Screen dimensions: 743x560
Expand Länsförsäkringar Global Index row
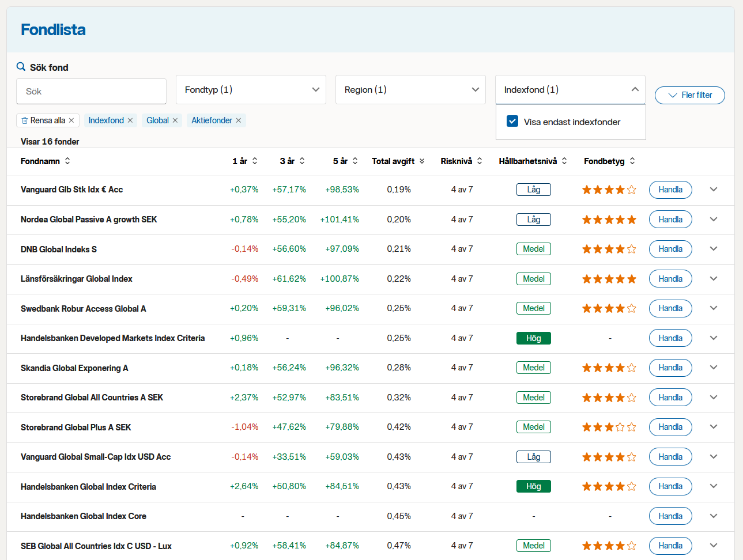(714, 279)
